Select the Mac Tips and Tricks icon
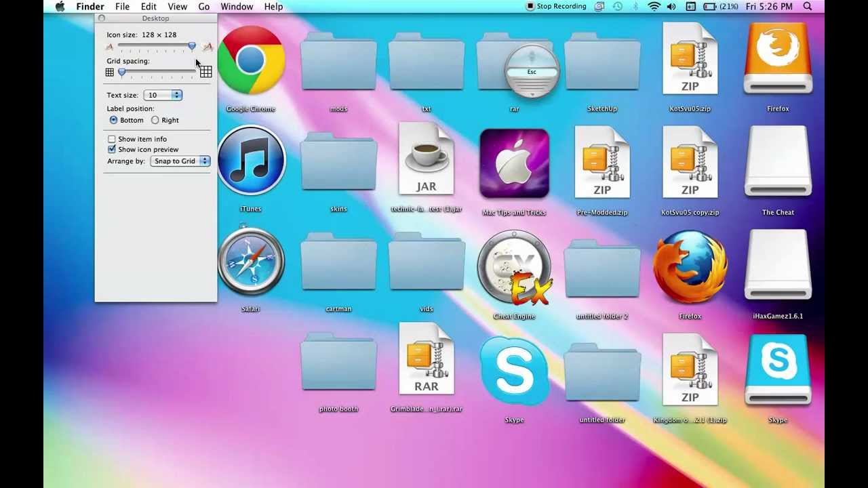Viewport: 868px width, 488px height. 514,163
